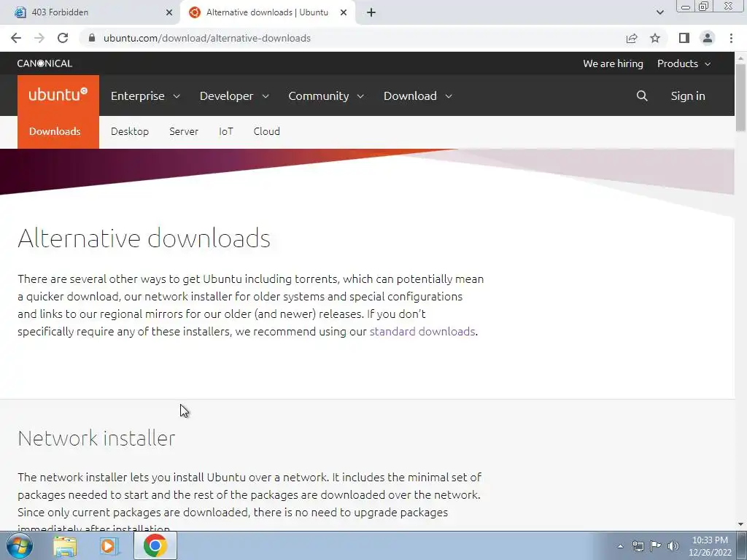Screen dimensions: 747x560
Task: Close the 403 Forbidden tab
Action: click(169, 12)
